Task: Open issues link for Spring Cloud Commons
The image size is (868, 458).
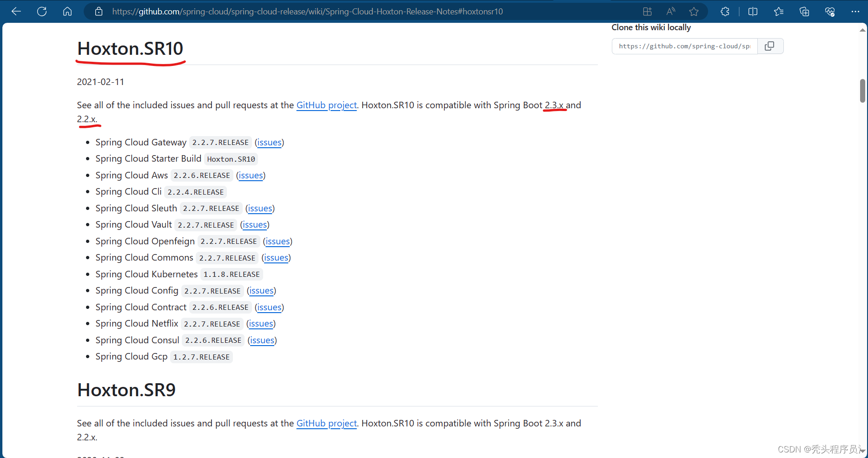Action: tap(276, 258)
